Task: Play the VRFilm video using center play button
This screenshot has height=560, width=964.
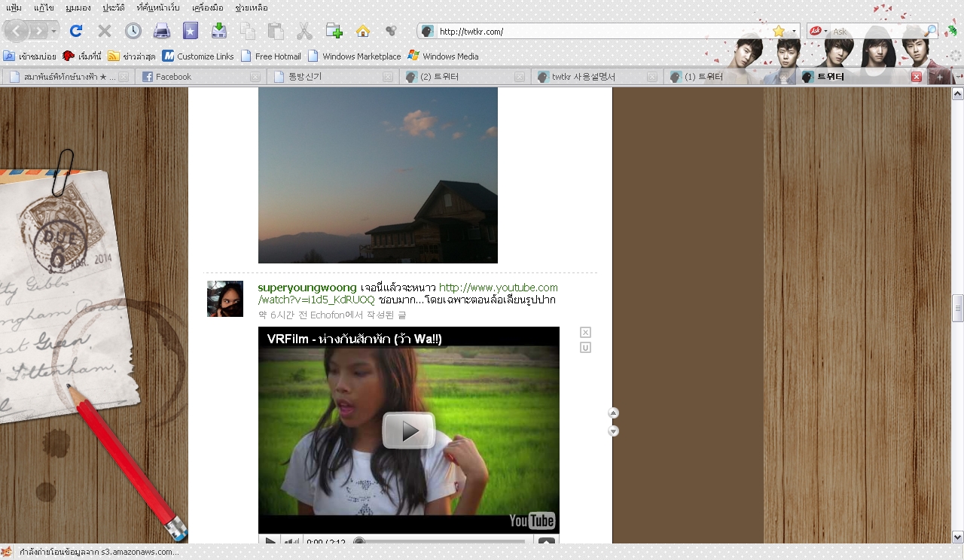Action: [x=409, y=431]
